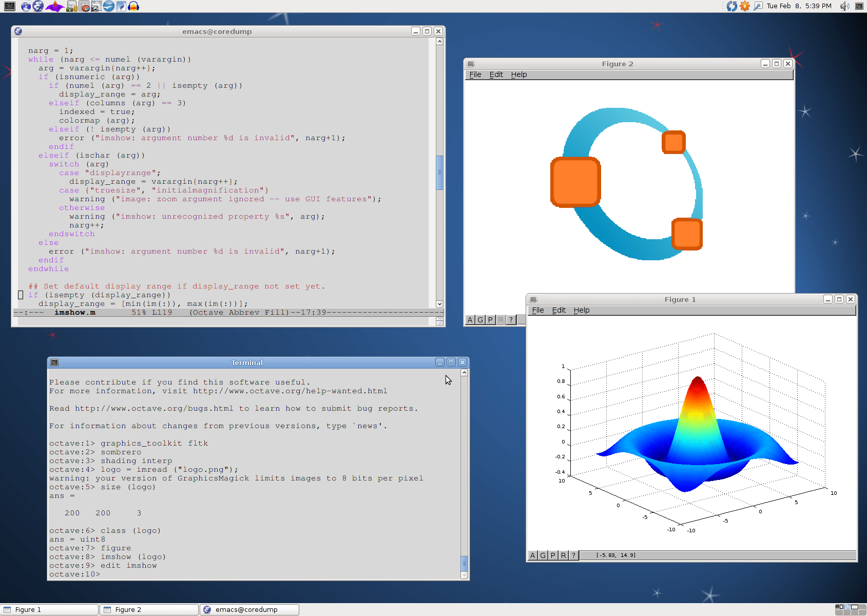Click the Terminal scrollbar up arrow

click(464, 373)
